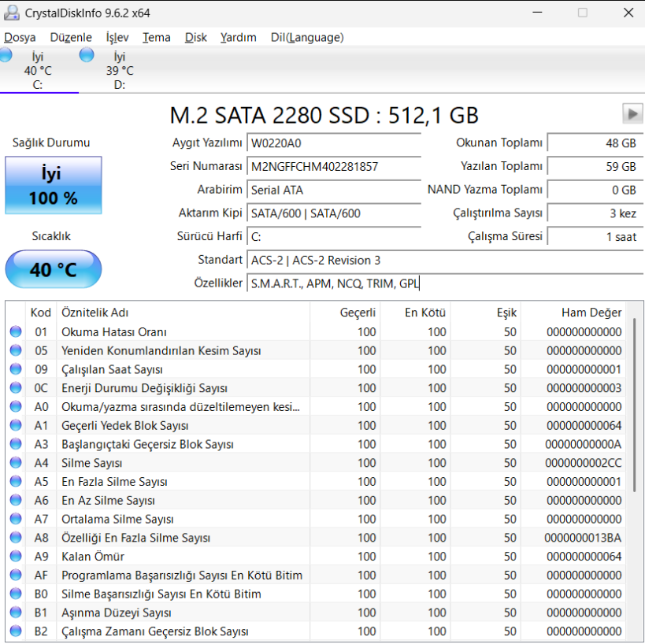The height and width of the screenshot is (644, 645).
Task: Click Çalıştırılma Sayısı value 3 kez
Action: pyautogui.click(x=595, y=213)
